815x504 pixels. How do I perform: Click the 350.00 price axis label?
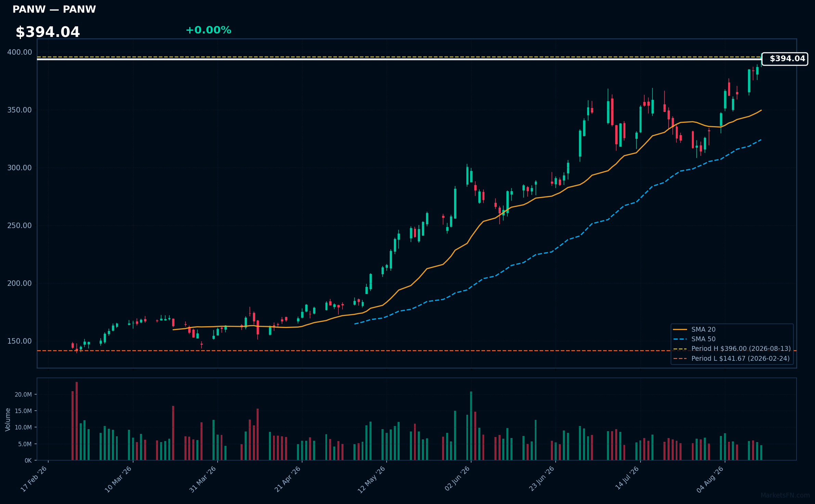(20, 110)
